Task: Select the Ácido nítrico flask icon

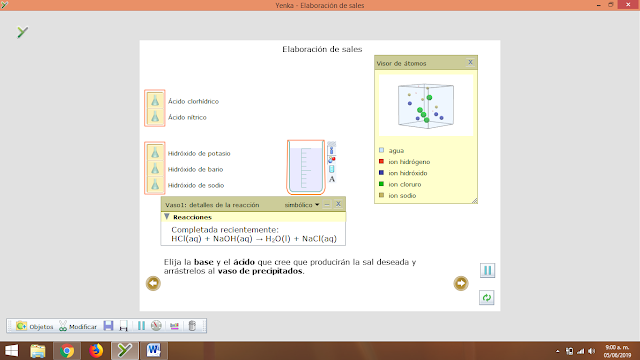Action: [155, 117]
